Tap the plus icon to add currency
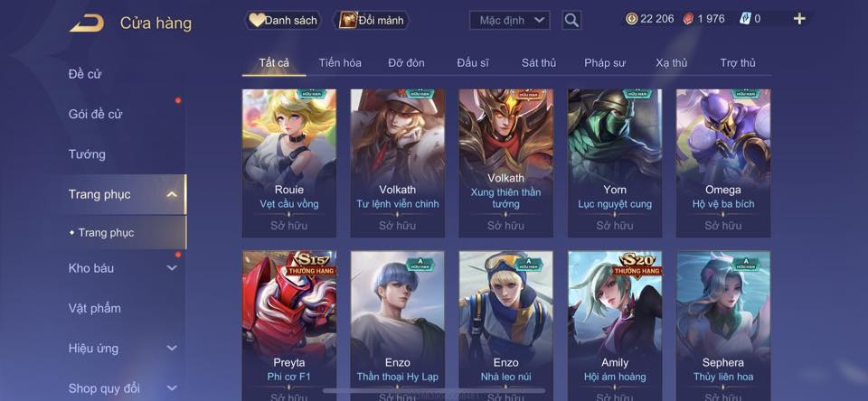 pos(798,19)
